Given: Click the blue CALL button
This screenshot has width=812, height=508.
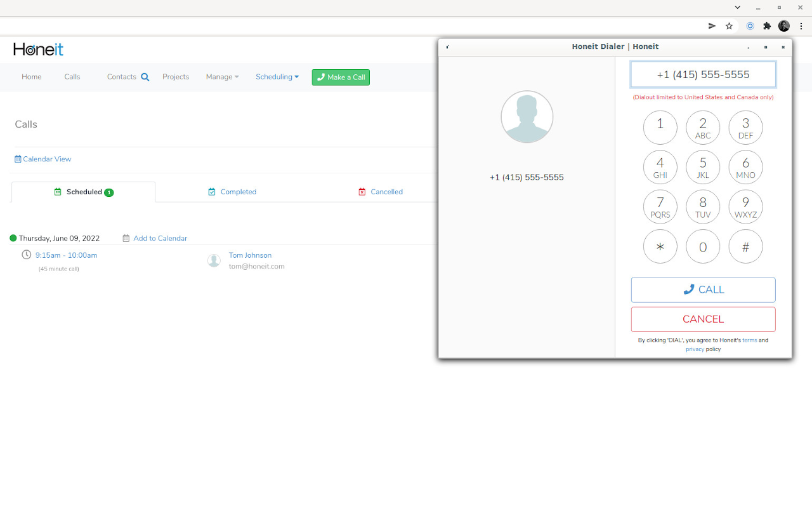Looking at the screenshot, I should tap(703, 290).
